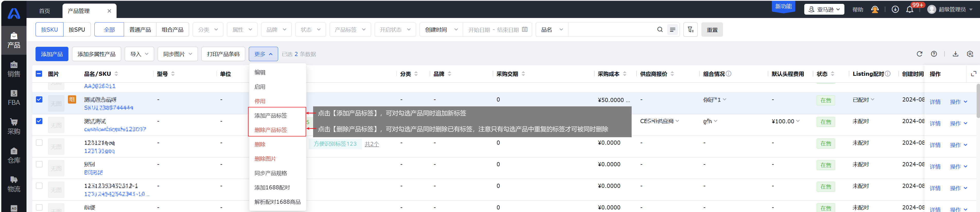Click the export download icon above table
Viewport: 980px width, 212px height.
[955, 54]
